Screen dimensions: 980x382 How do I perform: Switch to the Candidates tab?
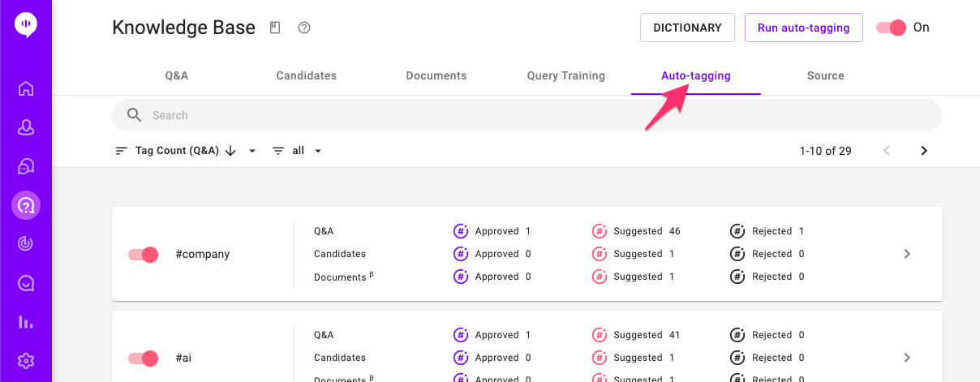click(307, 75)
